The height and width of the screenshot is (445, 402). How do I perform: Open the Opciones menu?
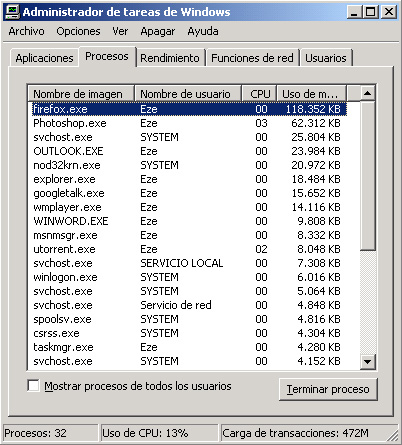78,31
